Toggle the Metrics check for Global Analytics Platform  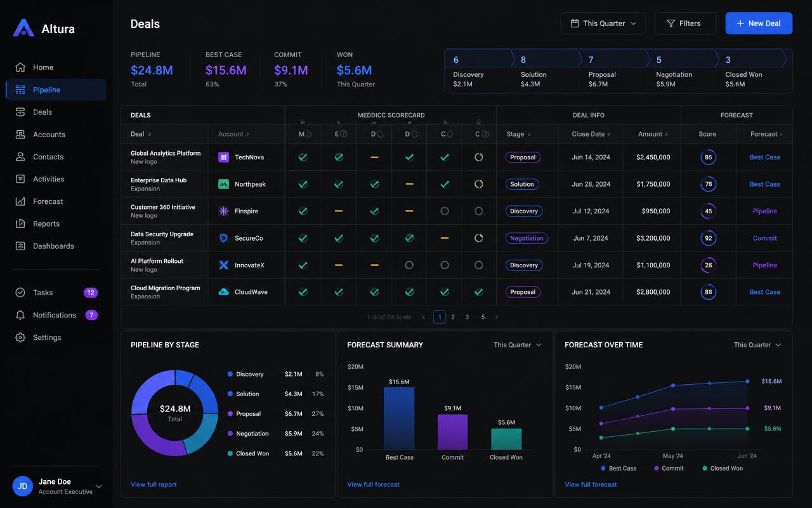point(303,157)
